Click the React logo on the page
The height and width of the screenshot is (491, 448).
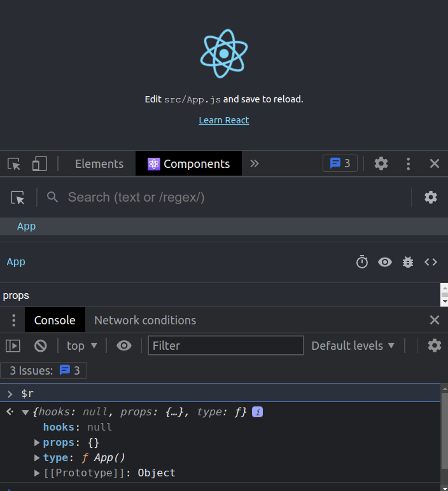[224, 53]
